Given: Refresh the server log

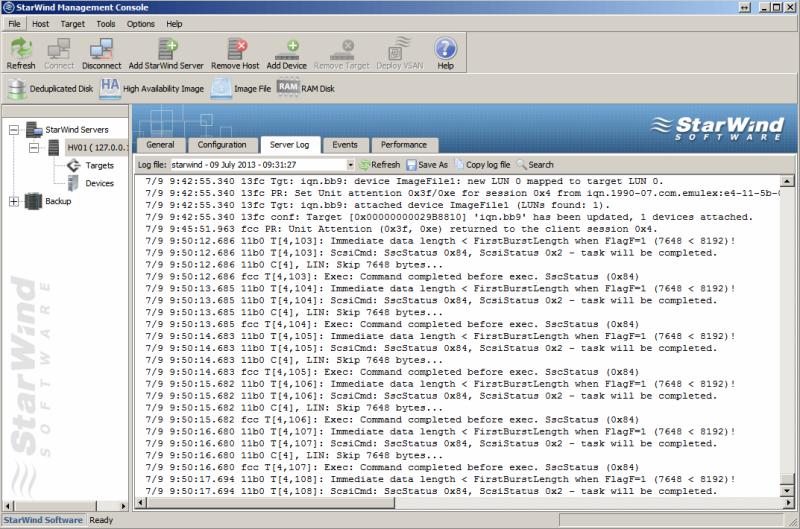Looking at the screenshot, I should 380,165.
